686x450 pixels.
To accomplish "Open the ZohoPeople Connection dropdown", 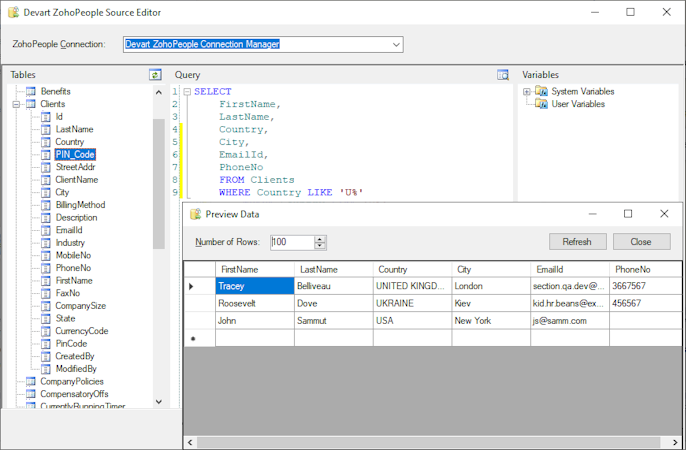I will pos(396,44).
